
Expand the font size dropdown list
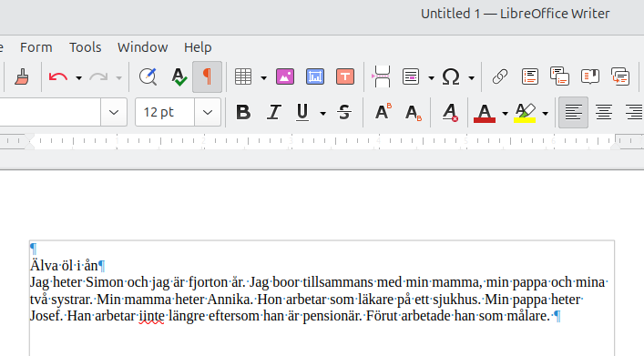coord(208,112)
